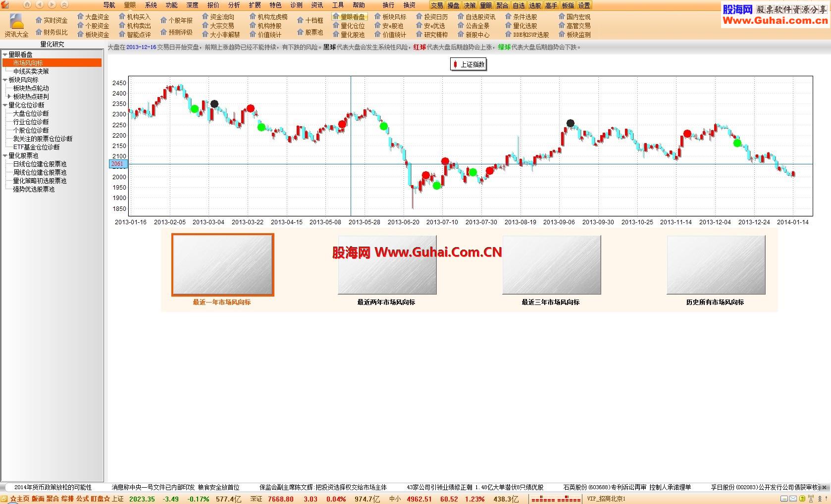Screen dimensions: 831x504
Task: Open 大宗交易 toolbar item
Action: point(218,26)
